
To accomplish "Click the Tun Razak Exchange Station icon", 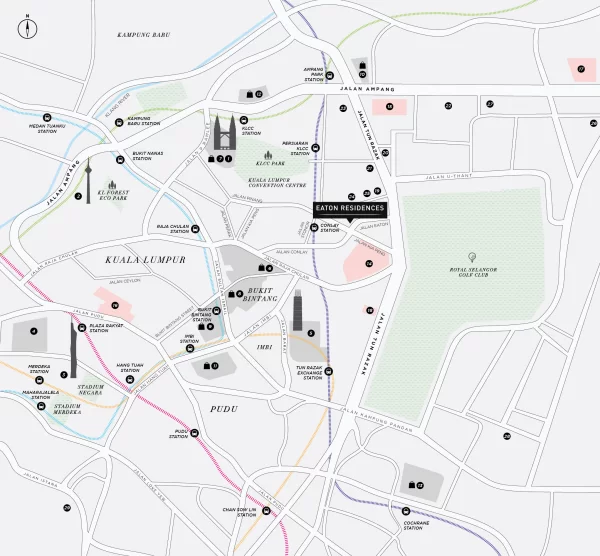I will (329, 371).
